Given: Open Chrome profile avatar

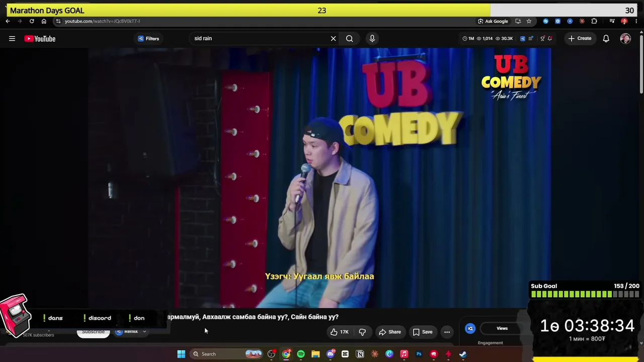Looking at the screenshot, I should point(624,21).
